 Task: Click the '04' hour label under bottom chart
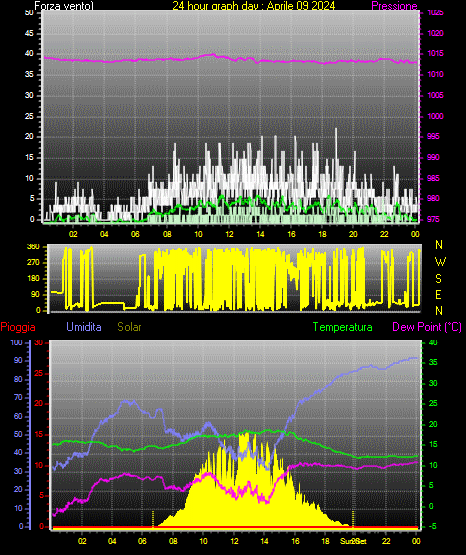tap(112, 541)
